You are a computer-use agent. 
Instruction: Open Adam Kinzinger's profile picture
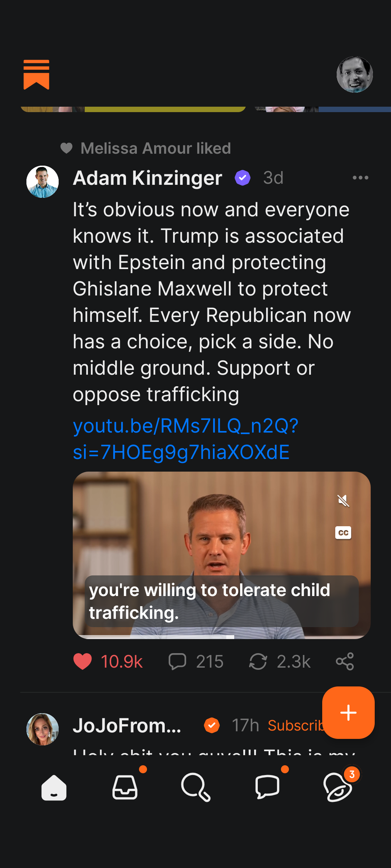42,182
